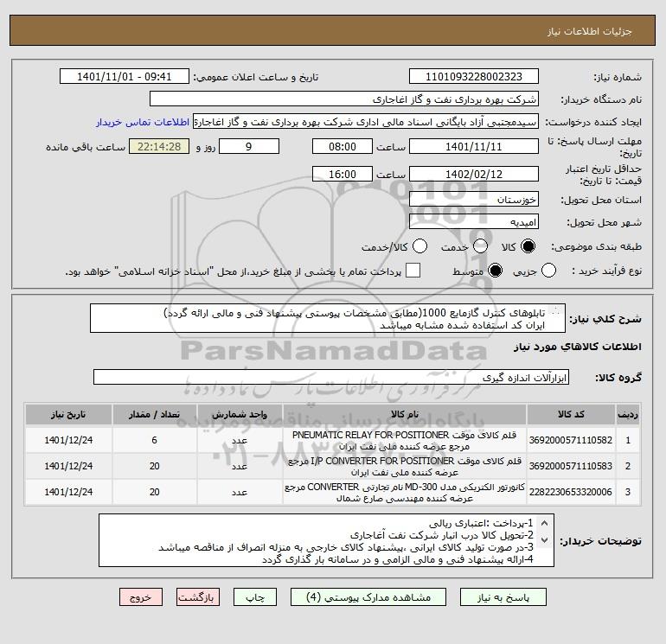Click the announcement date field 1401/11/01 - 09:41
This screenshot has height=644, width=666.
pos(125,76)
